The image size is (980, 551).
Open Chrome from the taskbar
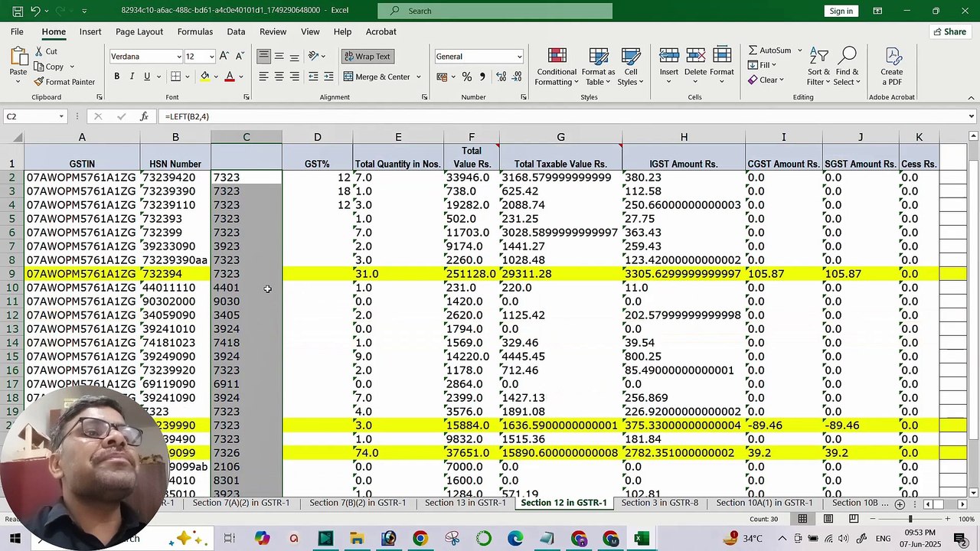point(420,539)
